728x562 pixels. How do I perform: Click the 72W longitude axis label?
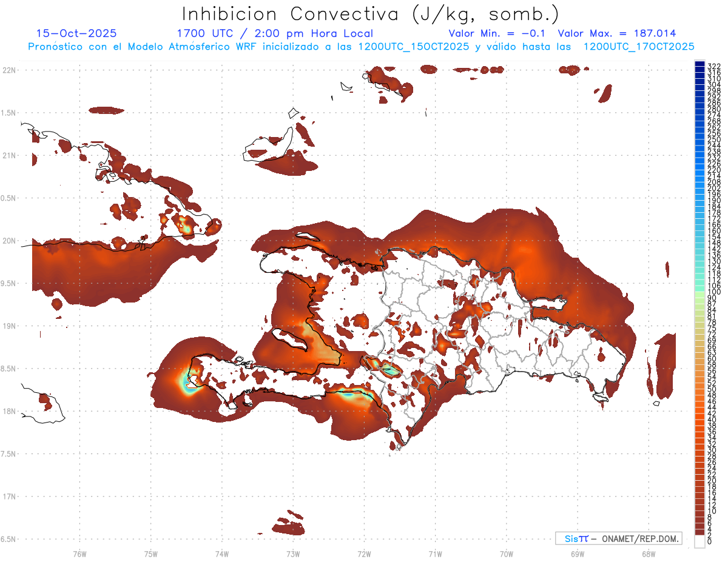pyautogui.click(x=364, y=554)
